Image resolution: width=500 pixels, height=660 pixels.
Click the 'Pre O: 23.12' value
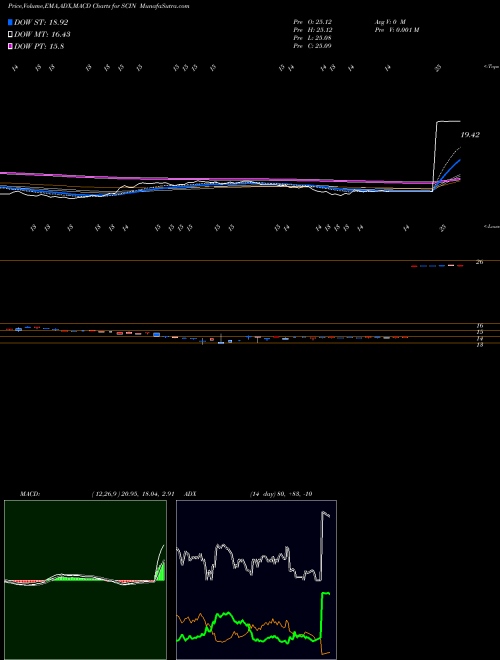point(313,21)
